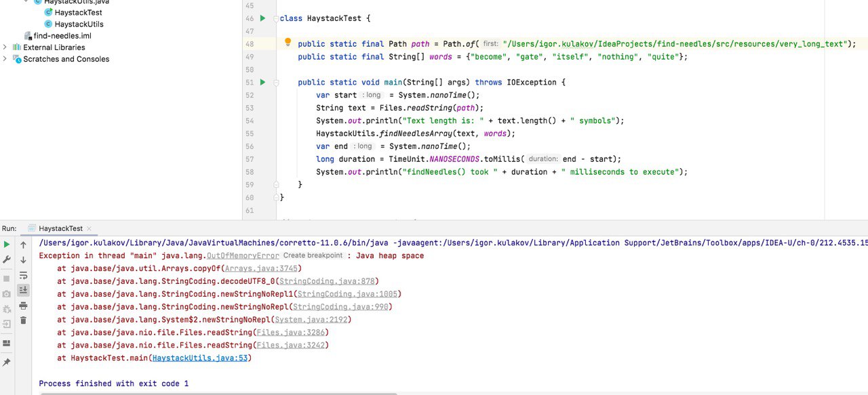This screenshot has height=395, width=868.
Task: Click the class end fold marker on line 60
Action: 276,197
